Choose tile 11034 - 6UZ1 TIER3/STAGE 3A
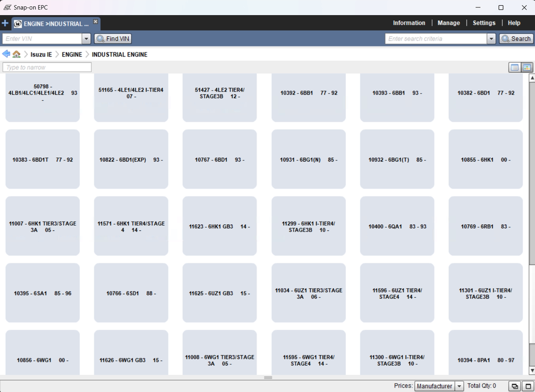Screen dimensions: 535x392 pos(308,293)
